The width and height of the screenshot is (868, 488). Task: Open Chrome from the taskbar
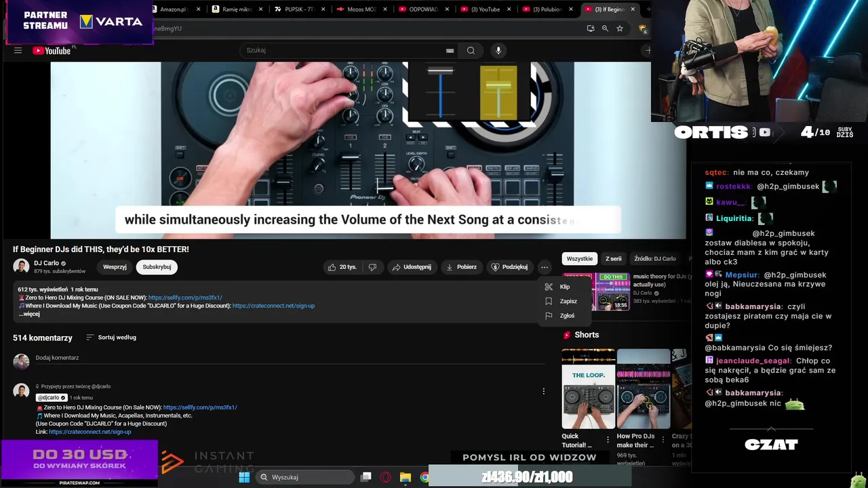point(424,477)
